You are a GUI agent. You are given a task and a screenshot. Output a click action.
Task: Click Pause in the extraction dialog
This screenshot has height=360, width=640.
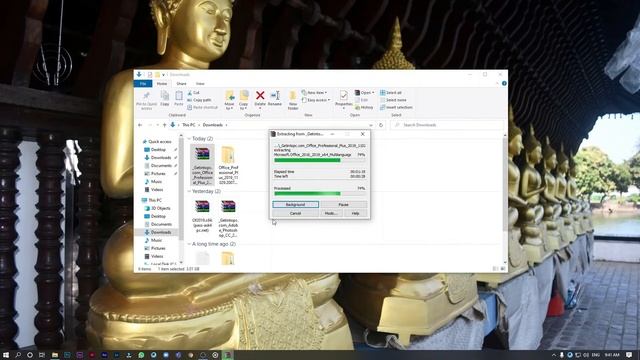pyautogui.click(x=343, y=204)
